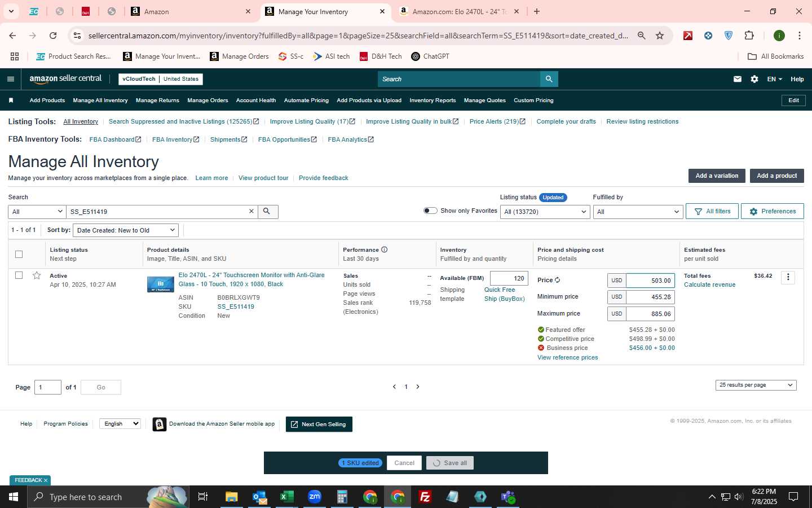Open the settings gear icon
Image resolution: width=812 pixels, height=508 pixels.
pyautogui.click(x=754, y=79)
